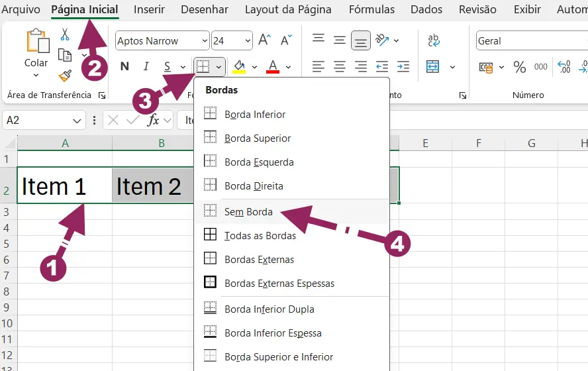Click the select all corner triangle

click(10, 143)
